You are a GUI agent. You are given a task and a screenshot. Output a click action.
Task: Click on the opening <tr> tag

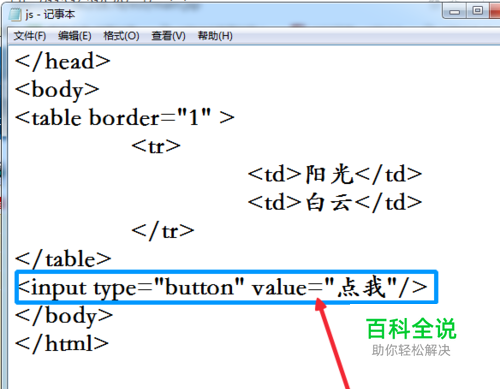click(156, 146)
